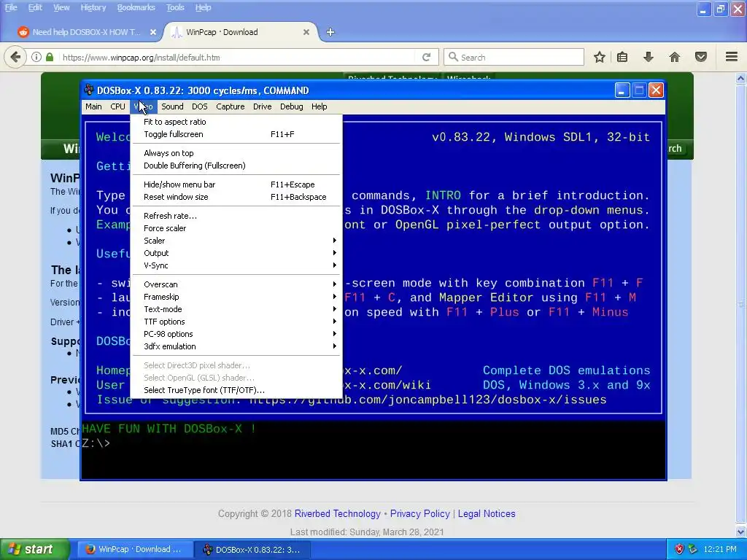Open Firefox History menu
Screen dimensions: 747x560
[x=93, y=7]
